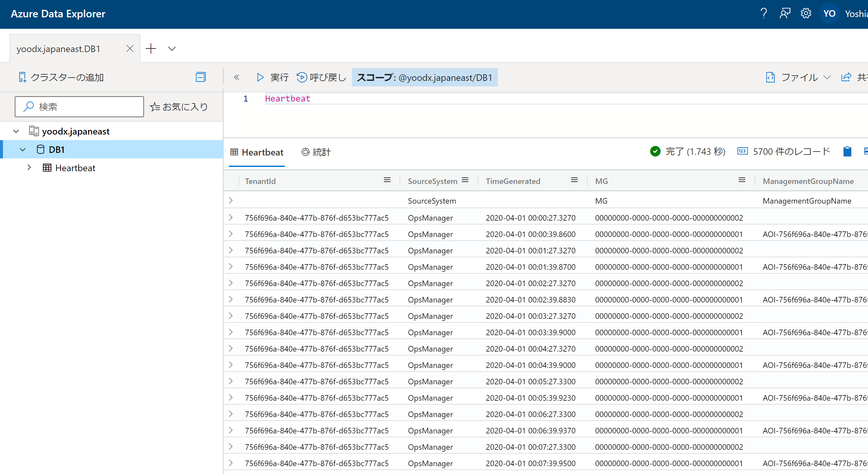This screenshot has width=868, height=474.
Task: Click the 検索 search input field
Action: [x=80, y=107]
